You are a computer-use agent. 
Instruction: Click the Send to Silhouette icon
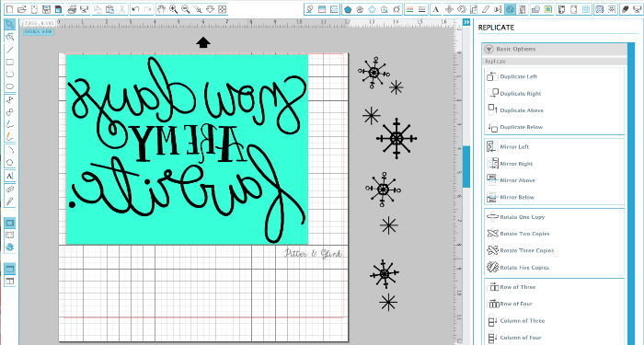(85, 8)
